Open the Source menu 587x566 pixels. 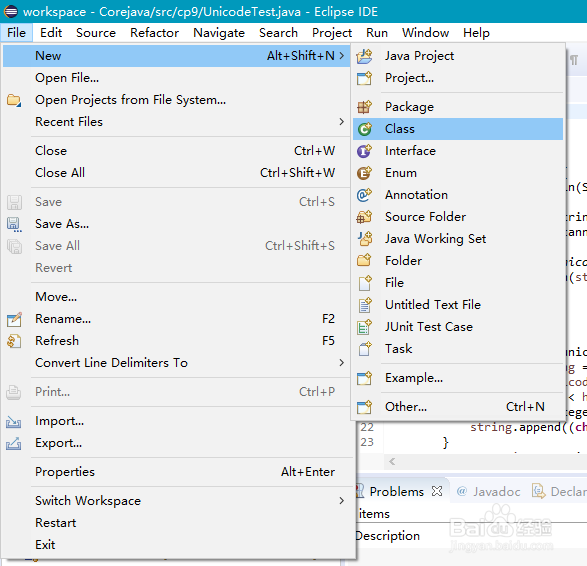(x=96, y=33)
